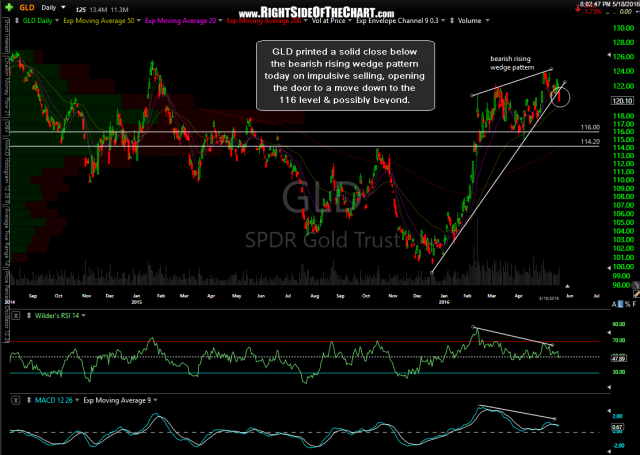Click the reorder arrows beside MACD 12 26
640x455 pixels.
tap(29, 400)
